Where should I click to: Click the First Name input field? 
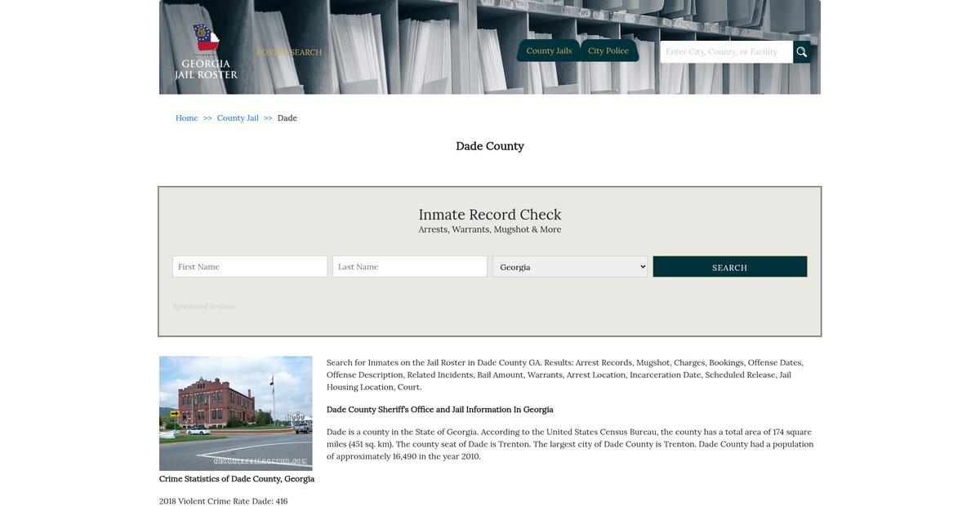[x=250, y=267]
